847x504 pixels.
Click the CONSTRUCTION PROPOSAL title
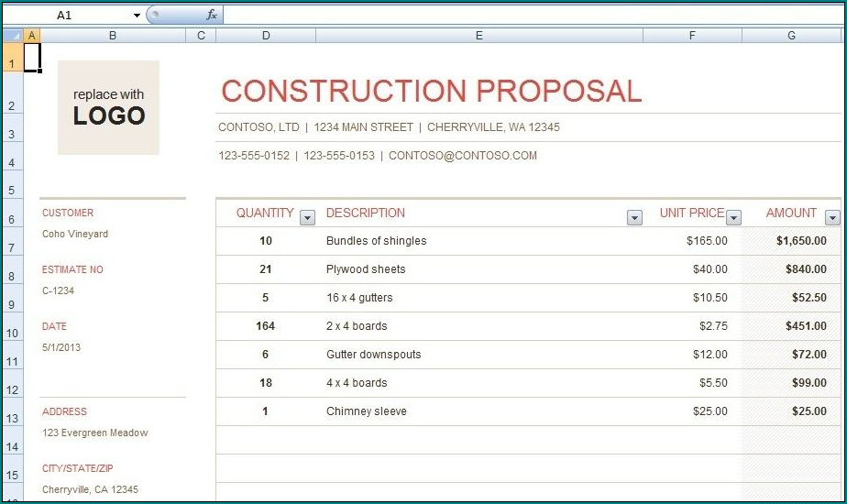tap(431, 91)
